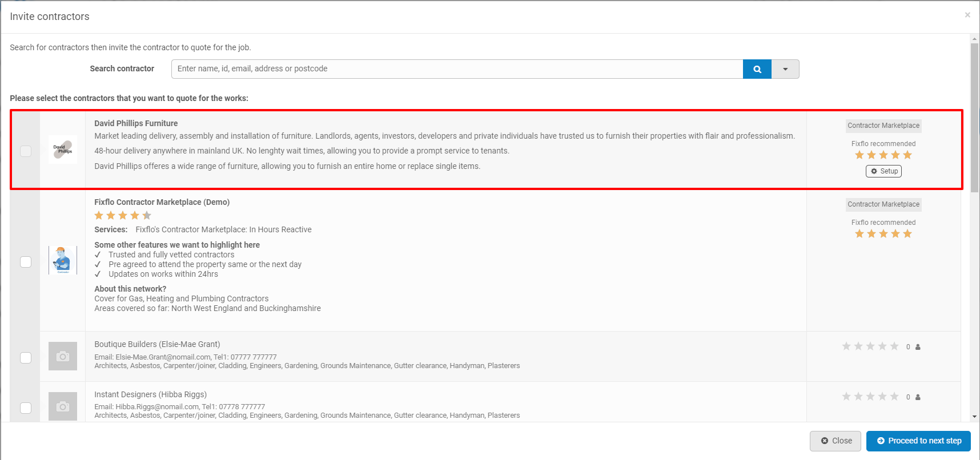The image size is (980, 460).
Task: Click 'Areas covered so far' text line
Action: [x=207, y=308]
